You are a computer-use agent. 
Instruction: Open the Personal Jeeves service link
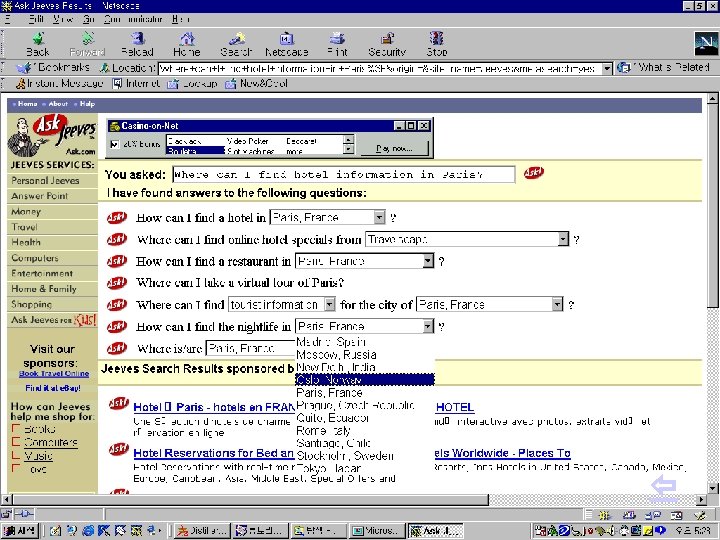coord(45,180)
